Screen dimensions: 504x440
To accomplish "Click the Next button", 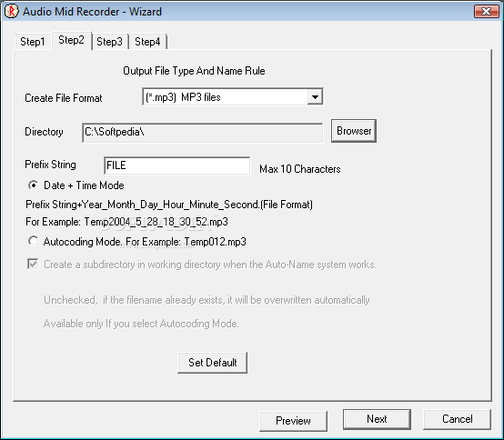I will click(377, 419).
